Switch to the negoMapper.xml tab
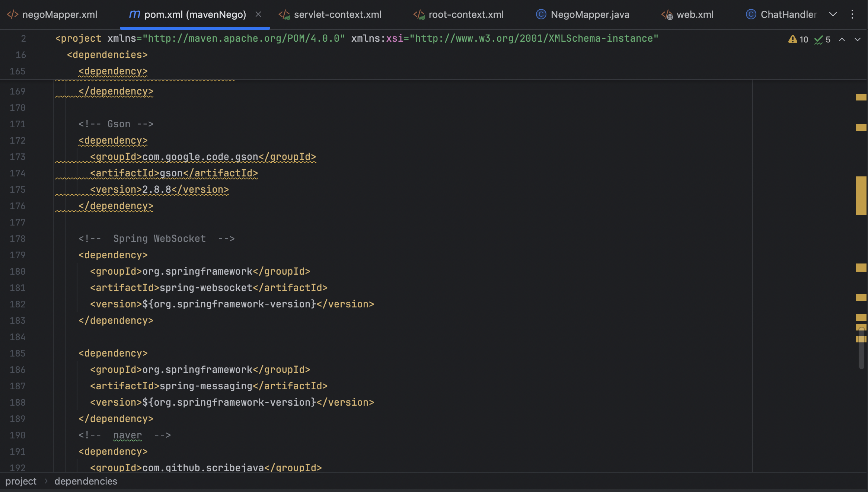This screenshot has height=492, width=868. coord(52,15)
